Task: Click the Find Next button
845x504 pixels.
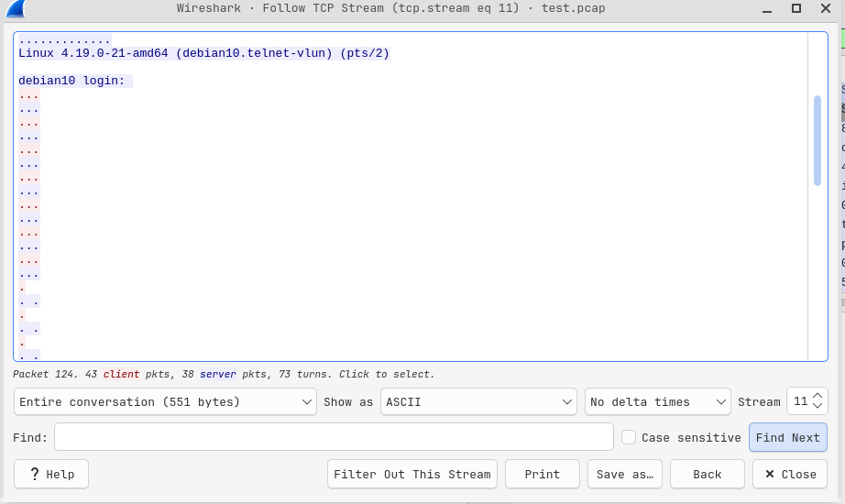Action: 787,438
